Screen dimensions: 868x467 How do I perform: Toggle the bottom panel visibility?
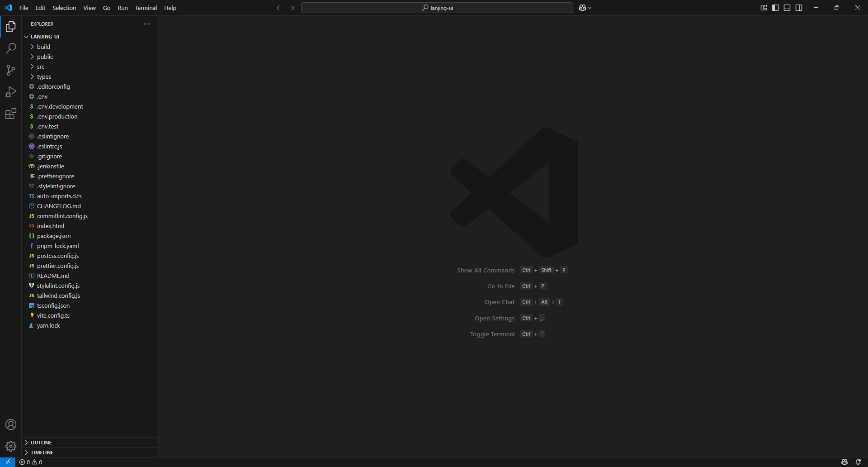click(787, 8)
